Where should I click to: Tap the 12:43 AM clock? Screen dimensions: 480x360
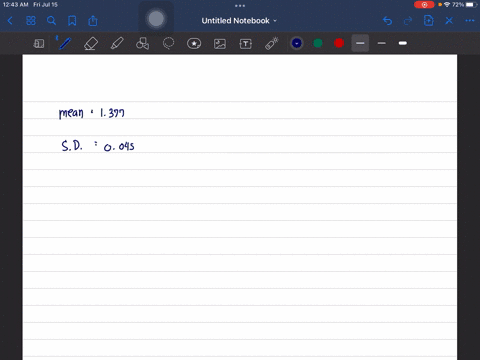[x=15, y=5]
